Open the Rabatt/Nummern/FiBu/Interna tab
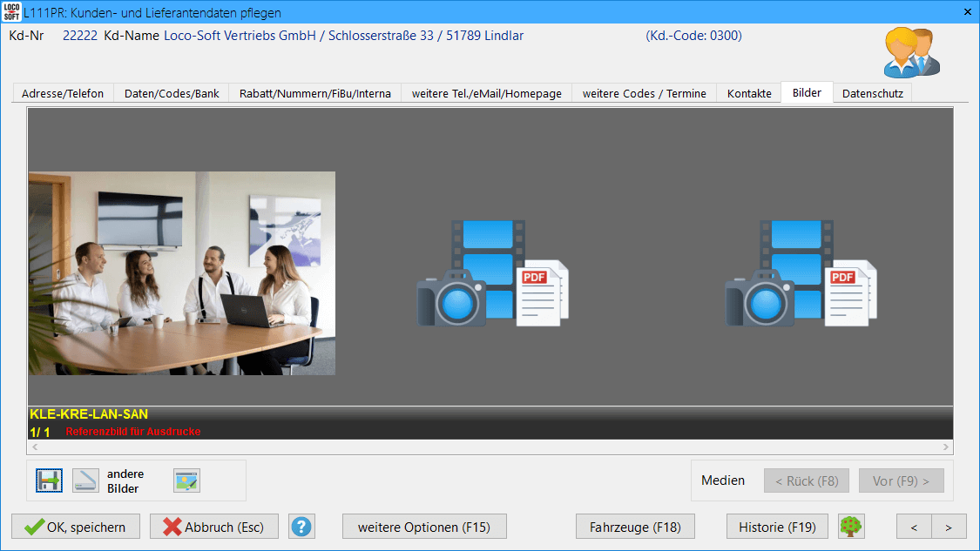 pos(315,93)
